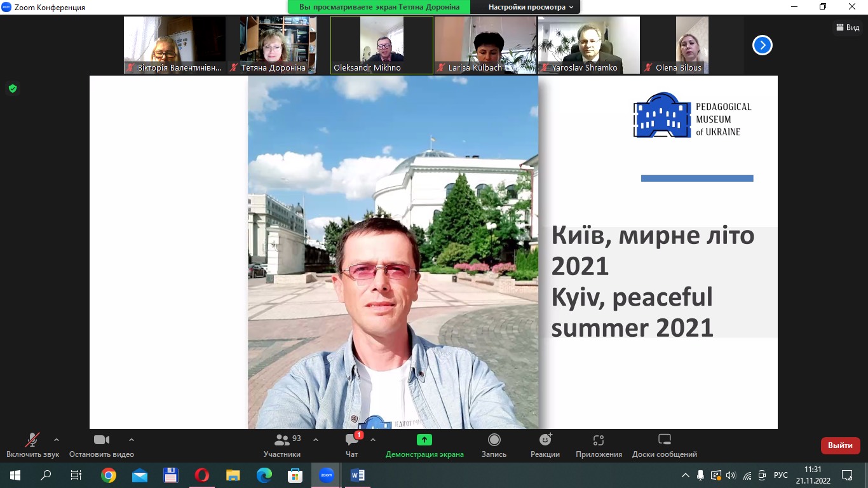Image resolution: width=868 pixels, height=488 pixels.
Task: Open the View Settings dropdown at top
Action: tap(531, 7)
